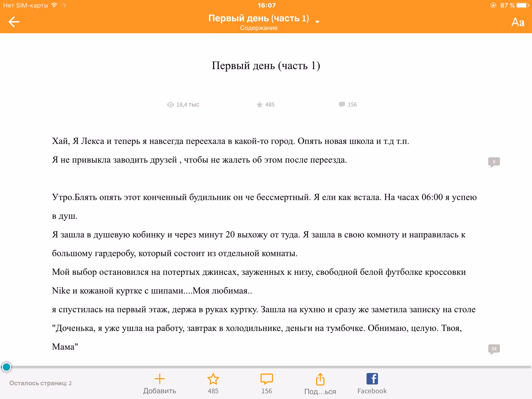Tap Нет SIM-карты carrier text
Image resolution: width=532 pixels, height=399 pixels.
coord(25,5)
